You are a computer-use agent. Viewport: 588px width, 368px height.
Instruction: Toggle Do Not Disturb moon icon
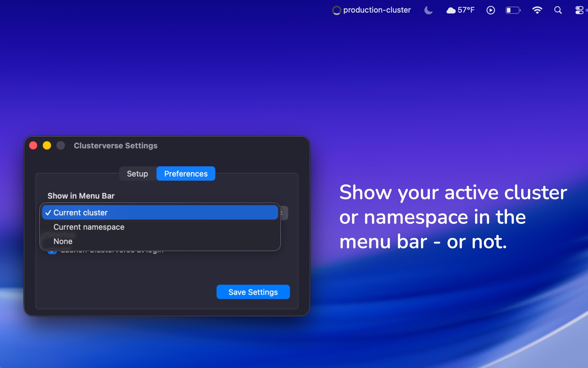tap(428, 10)
